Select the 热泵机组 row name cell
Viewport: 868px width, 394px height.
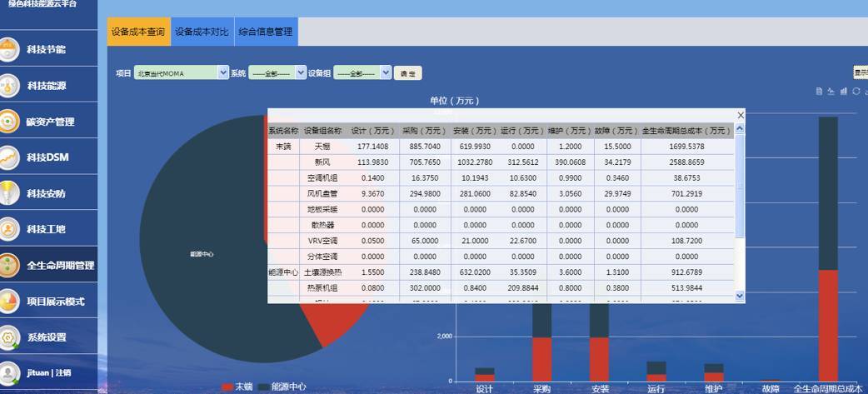coord(322,288)
